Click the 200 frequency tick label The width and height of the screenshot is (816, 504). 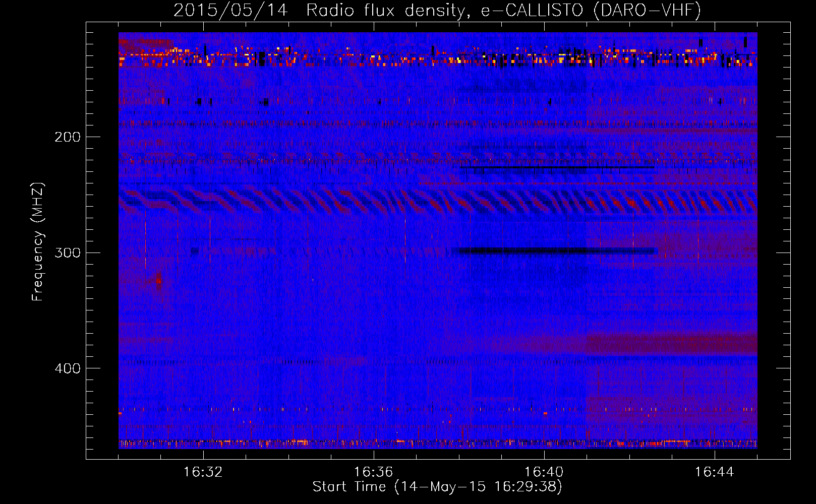coord(68,137)
